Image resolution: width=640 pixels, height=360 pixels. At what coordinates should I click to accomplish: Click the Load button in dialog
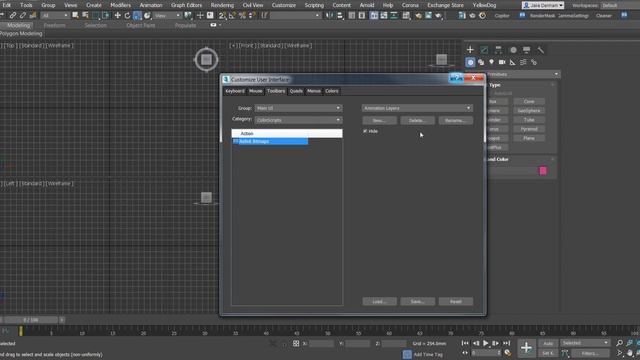(379, 302)
